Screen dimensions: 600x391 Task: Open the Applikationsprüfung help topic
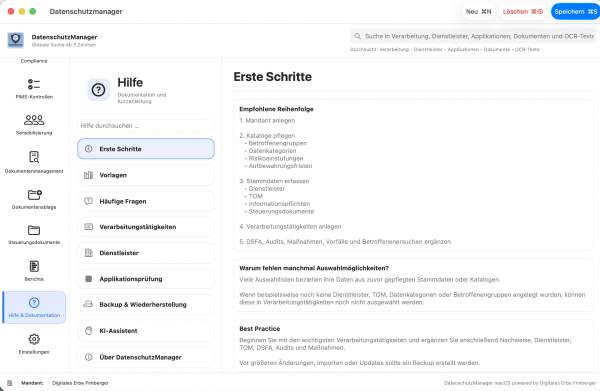tap(146, 279)
